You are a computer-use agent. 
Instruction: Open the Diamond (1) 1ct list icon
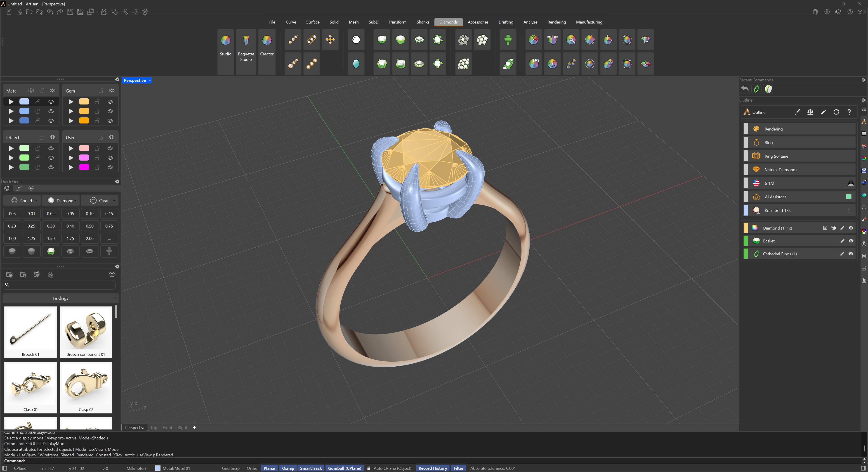[x=825, y=228]
